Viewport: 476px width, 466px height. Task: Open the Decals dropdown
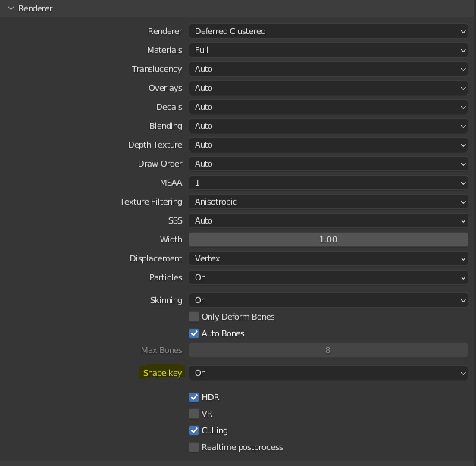tap(327, 107)
